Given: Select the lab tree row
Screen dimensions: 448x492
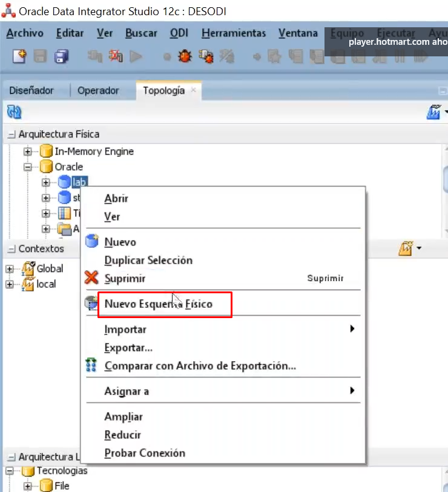Looking at the screenshot, I should (79, 182).
